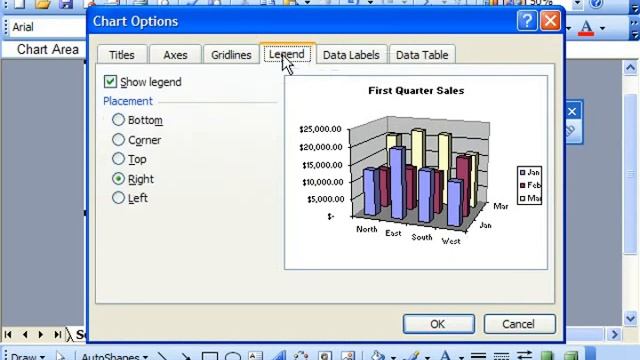Select the Line drawing tool
This screenshot has width=640, height=360.
pos(162,356)
